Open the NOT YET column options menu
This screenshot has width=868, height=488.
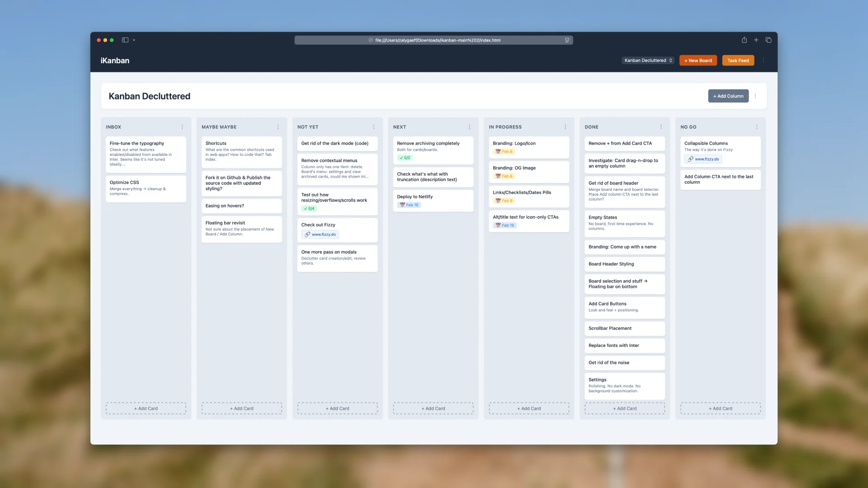tap(374, 127)
